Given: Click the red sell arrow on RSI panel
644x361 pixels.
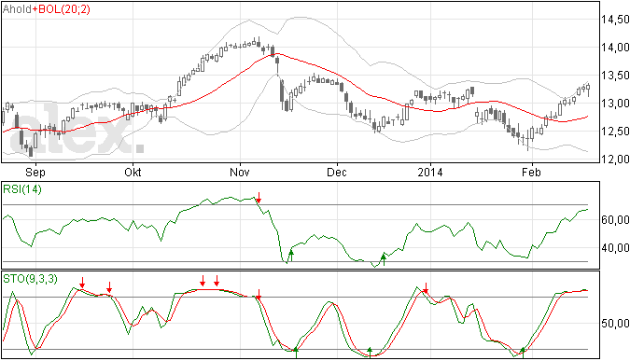Looking at the screenshot, I should [x=259, y=198].
